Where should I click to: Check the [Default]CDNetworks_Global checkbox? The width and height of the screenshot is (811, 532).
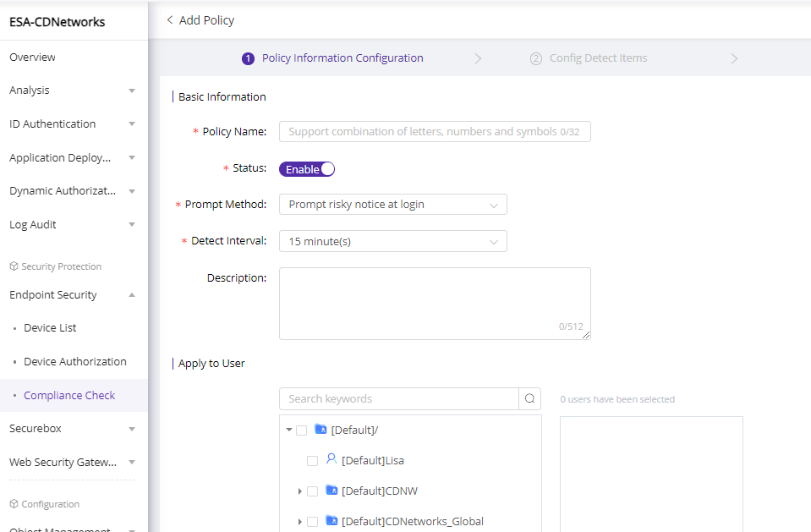pyautogui.click(x=312, y=522)
